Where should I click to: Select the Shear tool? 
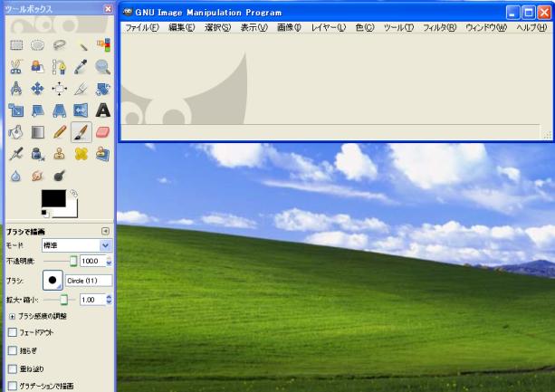click(37, 110)
